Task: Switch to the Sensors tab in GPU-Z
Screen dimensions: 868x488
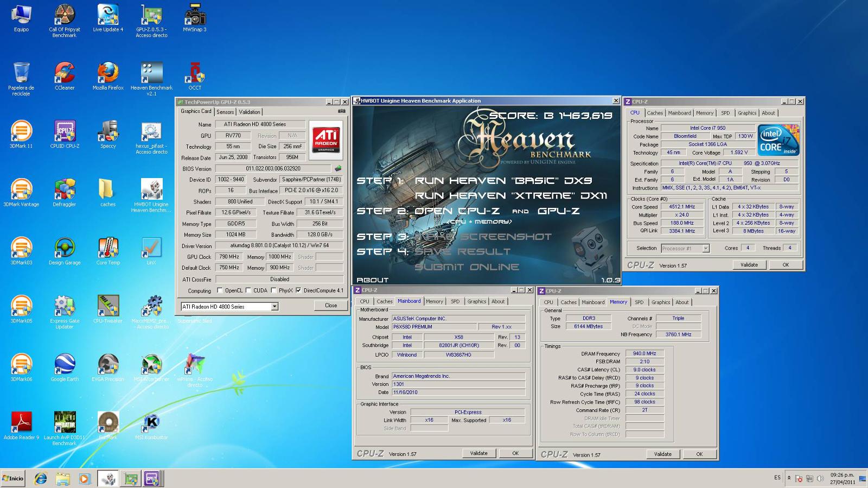Action: pos(225,112)
